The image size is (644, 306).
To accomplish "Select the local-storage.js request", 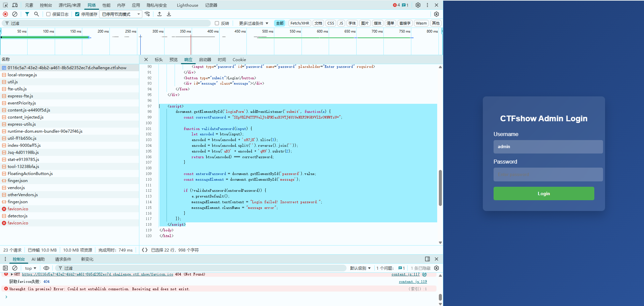I will tap(70, 75).
